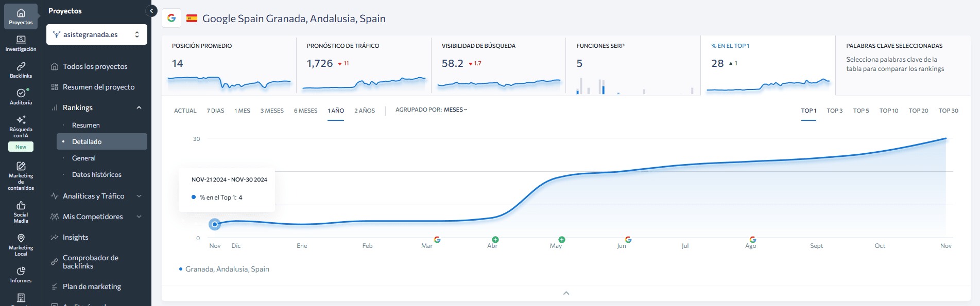
Task: Open the Social Media sidebar icon
Action: [x=21, y=212]
